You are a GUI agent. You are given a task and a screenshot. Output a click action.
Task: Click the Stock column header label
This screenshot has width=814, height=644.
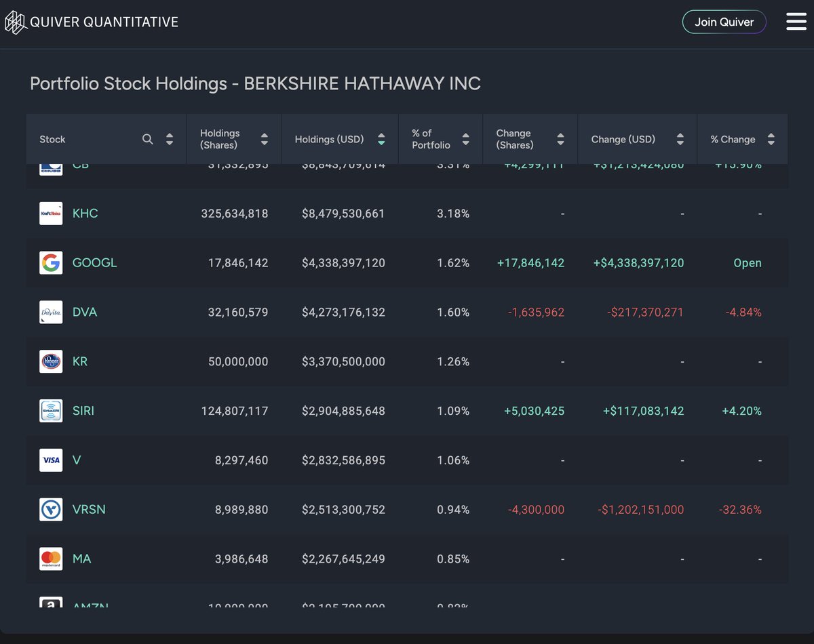tap(52, 139)
